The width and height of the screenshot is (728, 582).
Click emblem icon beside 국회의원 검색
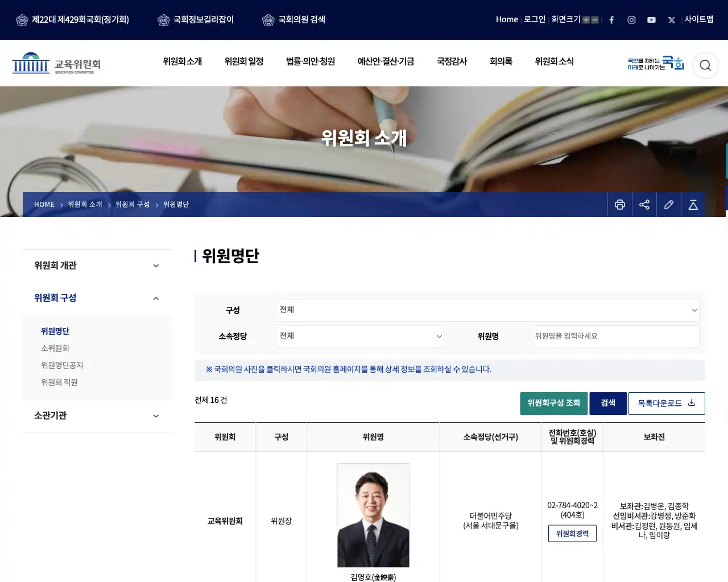(x=268, y=20)
